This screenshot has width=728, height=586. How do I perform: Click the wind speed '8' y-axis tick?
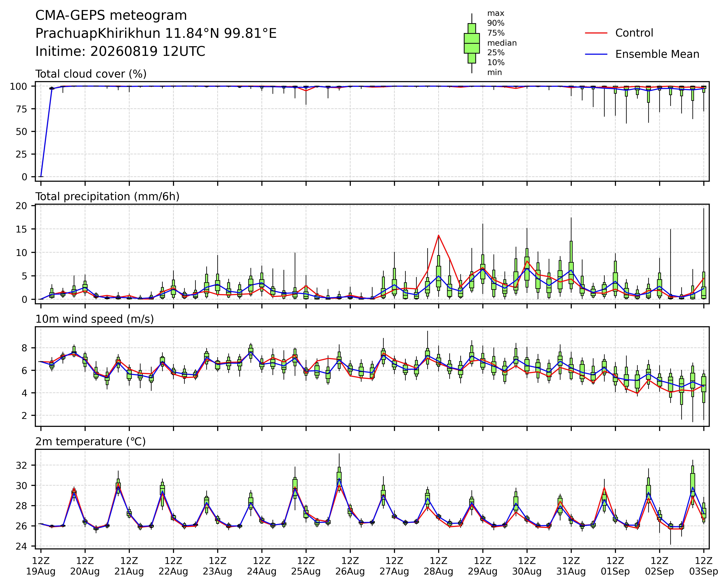click(25, 348)
